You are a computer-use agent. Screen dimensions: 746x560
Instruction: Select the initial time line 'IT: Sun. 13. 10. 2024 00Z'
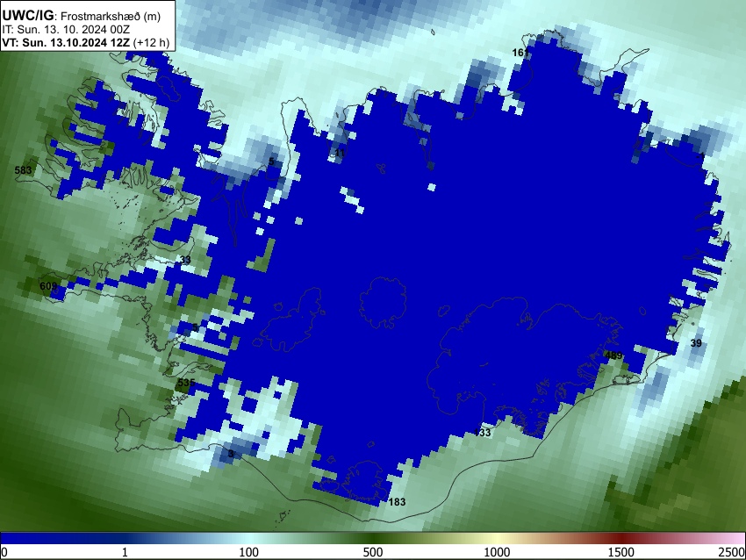(66, 30)
